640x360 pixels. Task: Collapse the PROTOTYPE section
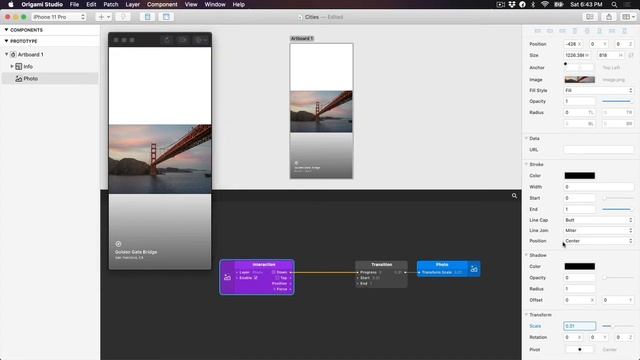click(x=6, y=41)
